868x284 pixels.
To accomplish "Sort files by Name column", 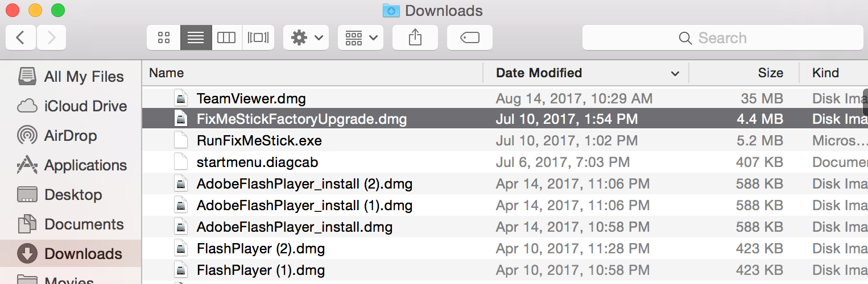I will click(x=312, y=73).
